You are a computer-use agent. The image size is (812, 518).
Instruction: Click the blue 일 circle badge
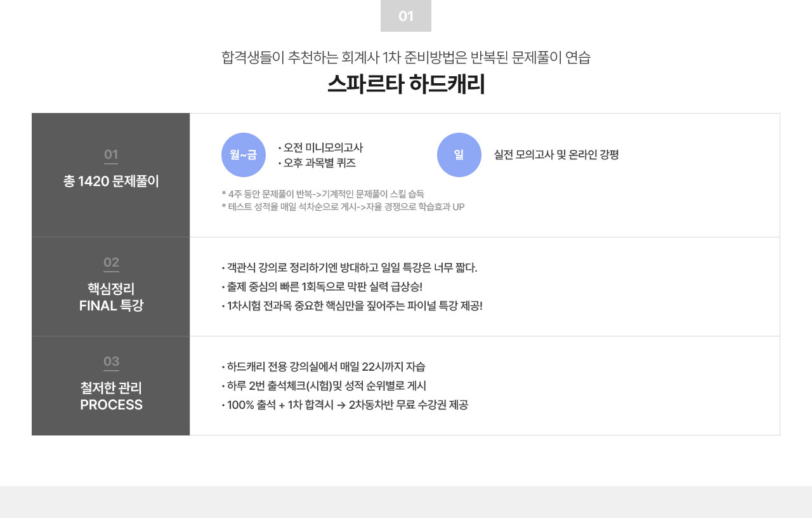(459, 155)
